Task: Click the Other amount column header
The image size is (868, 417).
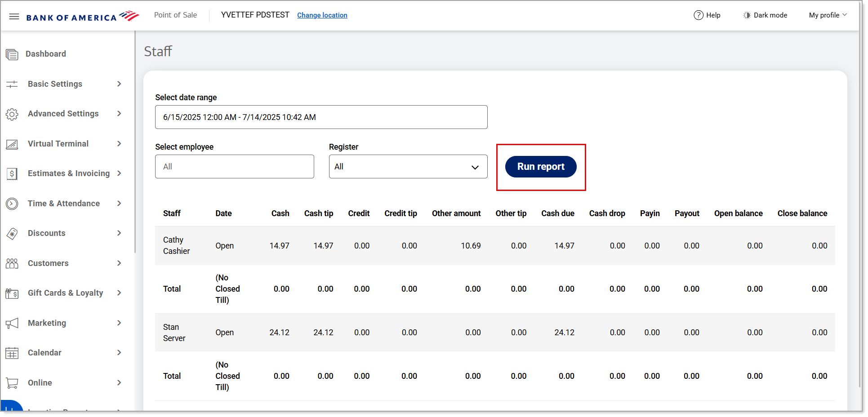Action: click(x=456, y=213)
